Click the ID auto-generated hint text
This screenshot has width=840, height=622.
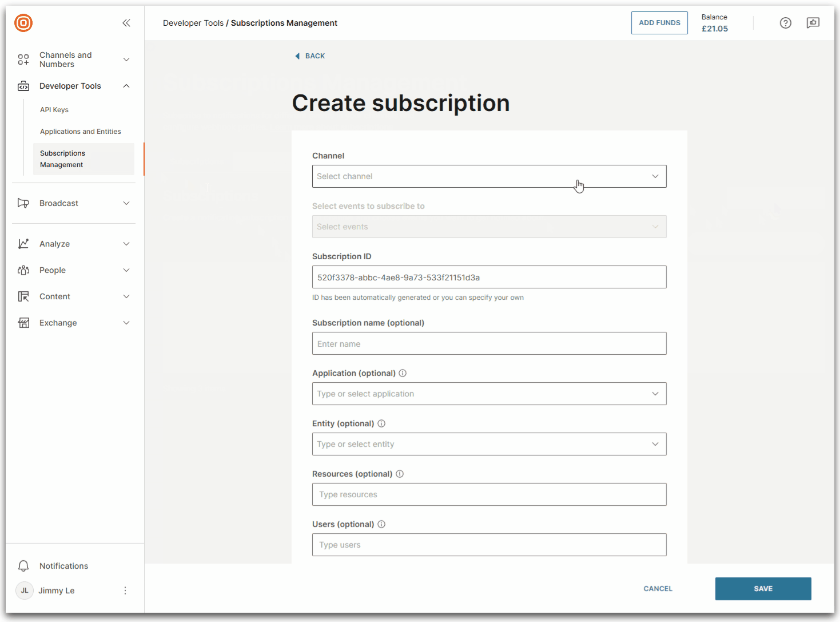(418, 298)
